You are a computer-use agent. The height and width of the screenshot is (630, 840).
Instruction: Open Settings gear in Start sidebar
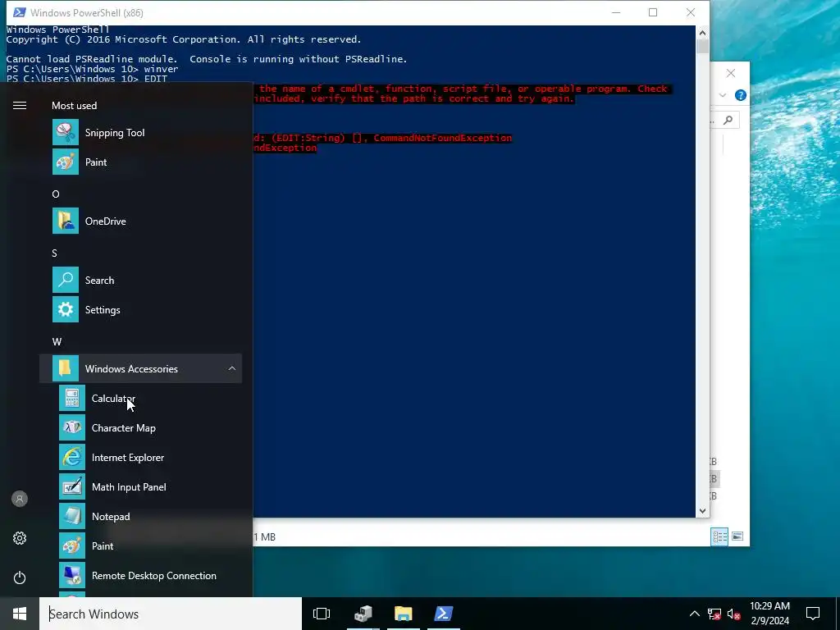point(20,538)
